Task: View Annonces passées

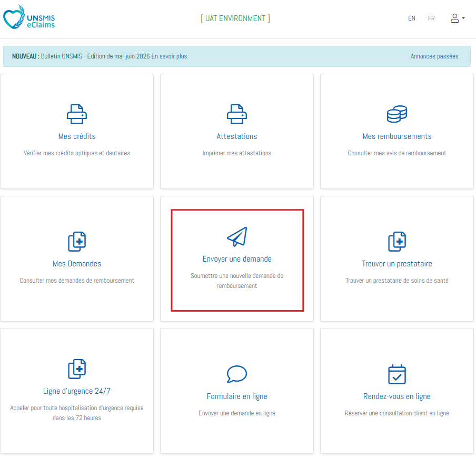Action: click(434, 56)
